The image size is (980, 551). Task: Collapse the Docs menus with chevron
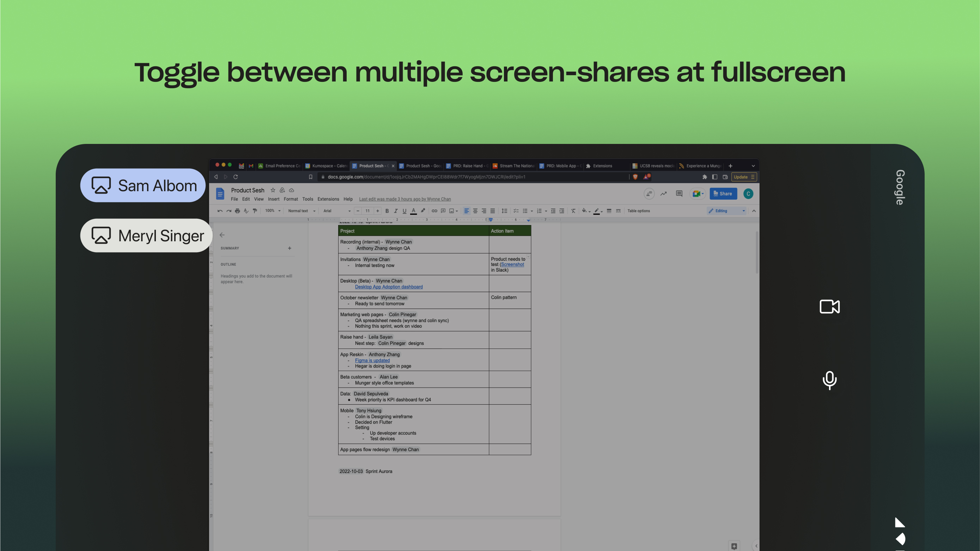(x=754, y=211)
